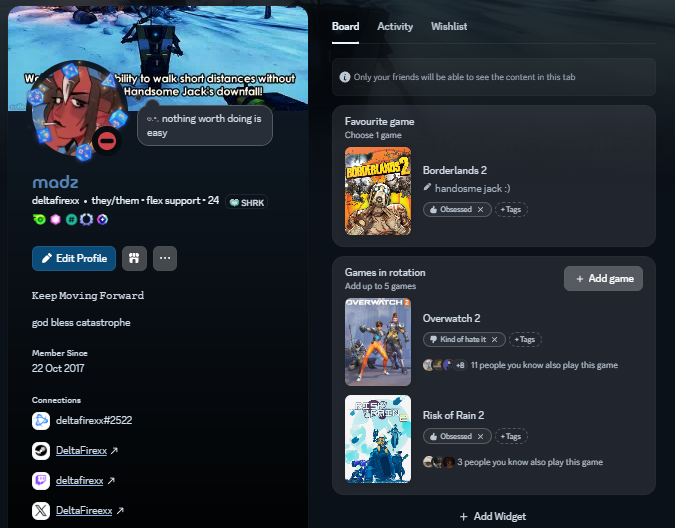
Task: Click the god bless catastrophe bio line
Action: 81,323
